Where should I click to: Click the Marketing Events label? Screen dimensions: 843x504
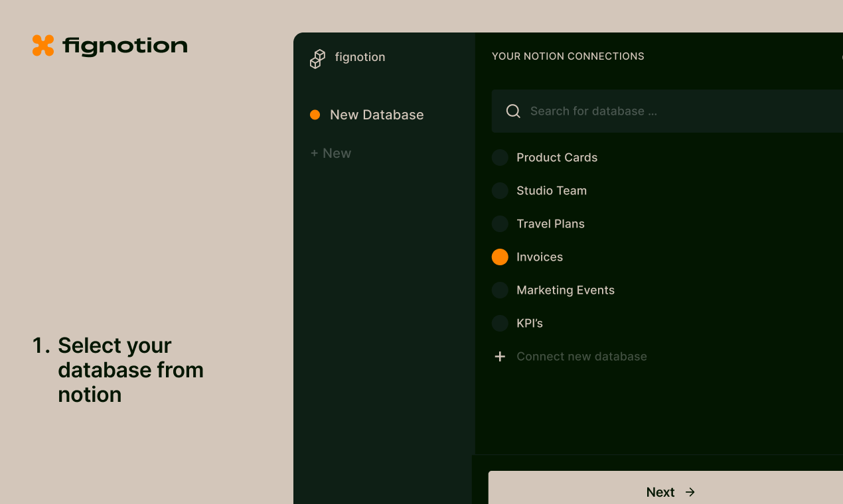pyautogui.click(x=566, y=290)
